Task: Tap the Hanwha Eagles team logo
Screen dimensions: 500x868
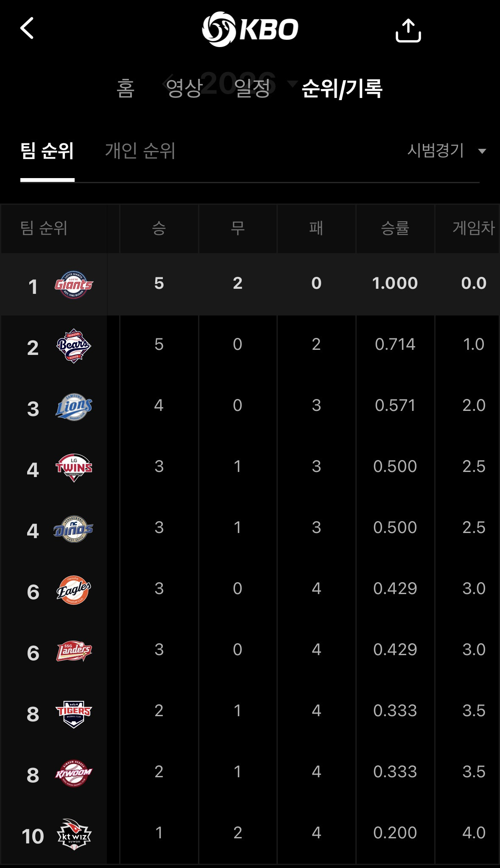Action: coord(74,590)
